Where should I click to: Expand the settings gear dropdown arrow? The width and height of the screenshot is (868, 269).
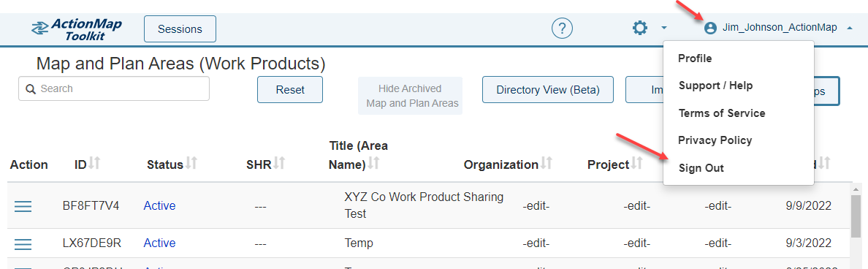pos(664,28)
